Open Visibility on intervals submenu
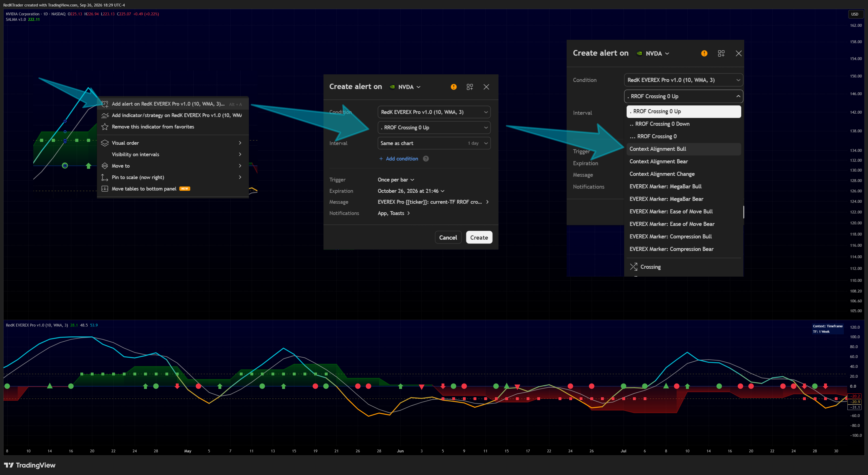 tap(173, 155)
